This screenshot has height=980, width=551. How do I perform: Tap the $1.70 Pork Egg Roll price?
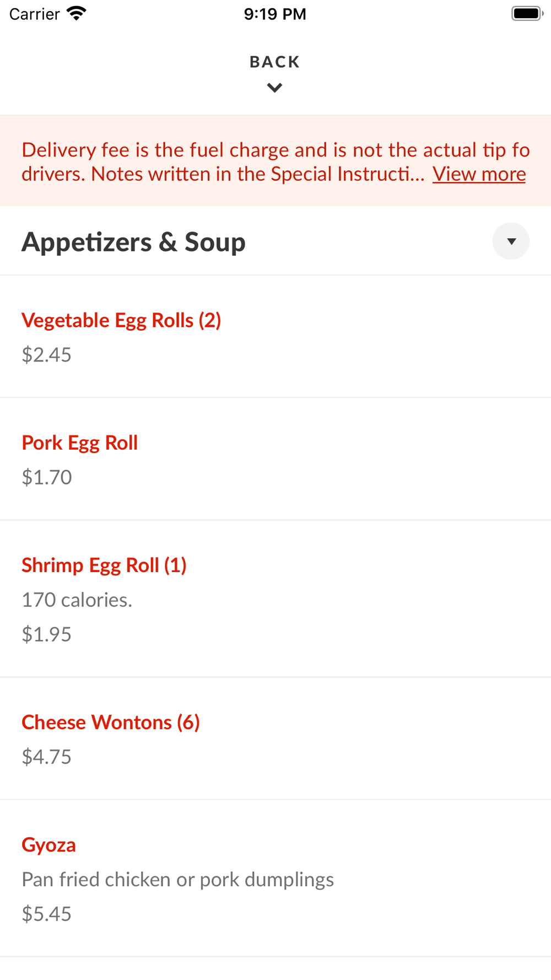(x=47, y=477)
